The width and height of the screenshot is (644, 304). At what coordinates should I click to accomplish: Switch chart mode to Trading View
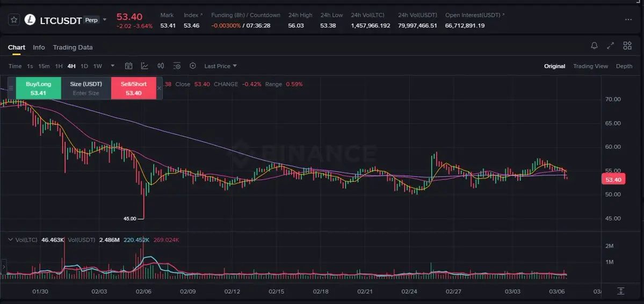590,66
